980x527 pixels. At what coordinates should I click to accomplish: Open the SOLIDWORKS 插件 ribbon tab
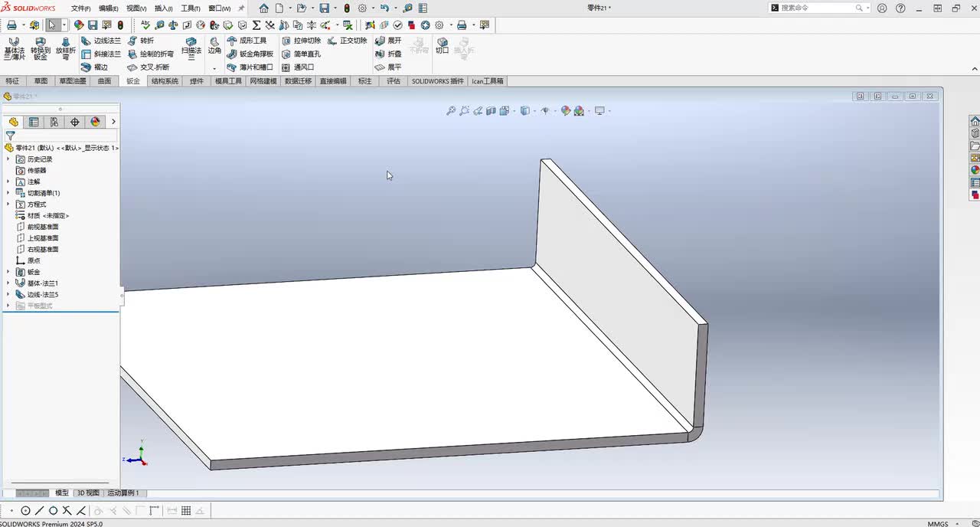(438, 81)
